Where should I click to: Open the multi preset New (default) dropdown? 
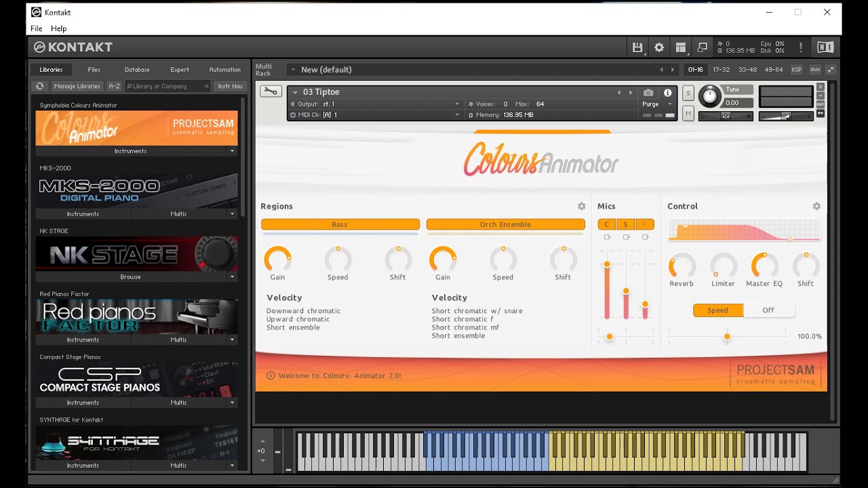[x=293, y=69]
